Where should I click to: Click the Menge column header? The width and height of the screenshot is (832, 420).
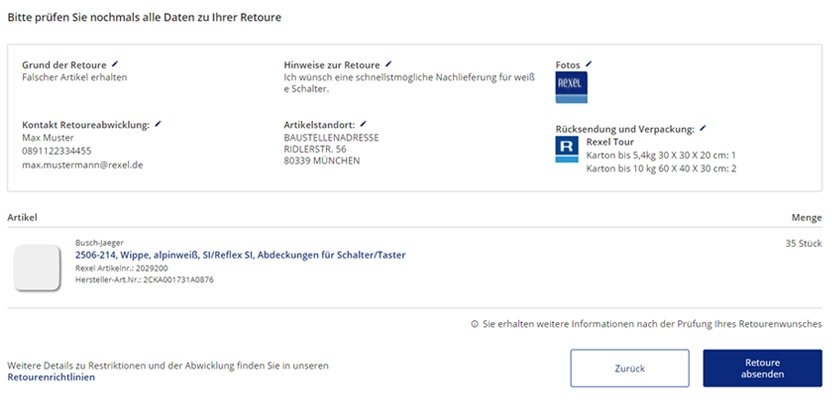(x=807, y=217)
